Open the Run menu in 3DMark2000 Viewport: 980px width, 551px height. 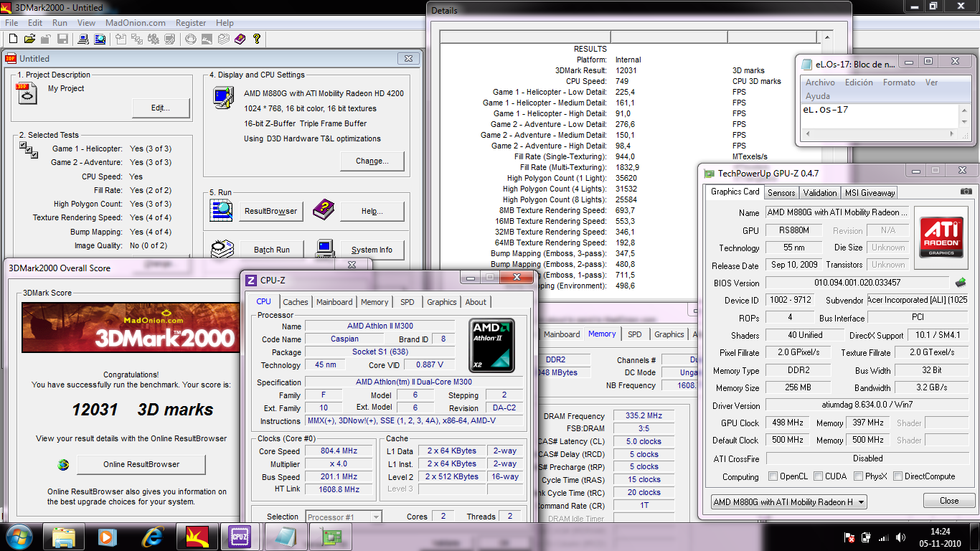click(60, 23)
